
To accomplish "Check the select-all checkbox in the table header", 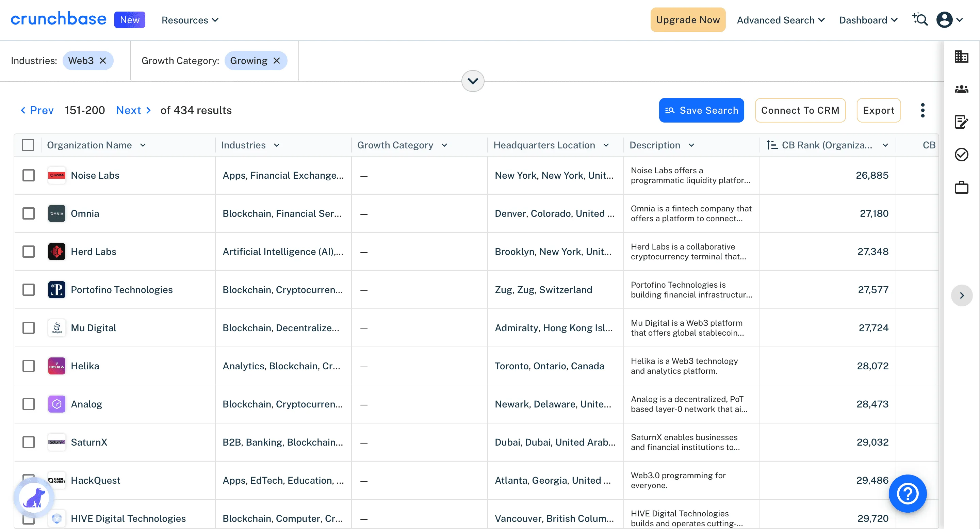I will click(x=28, y=145).
